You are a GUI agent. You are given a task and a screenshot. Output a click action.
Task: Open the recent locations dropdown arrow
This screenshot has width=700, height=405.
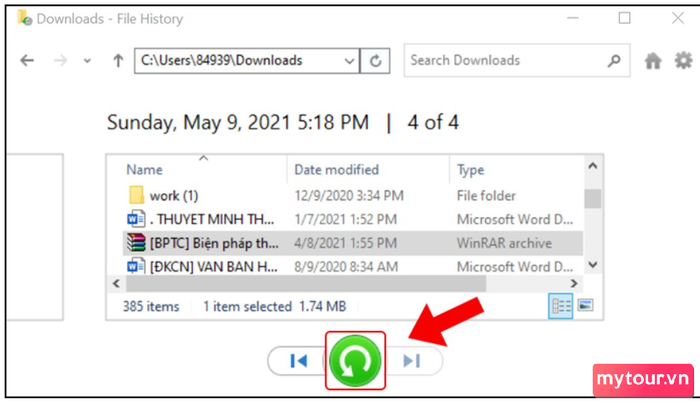(x=87, y=61)
